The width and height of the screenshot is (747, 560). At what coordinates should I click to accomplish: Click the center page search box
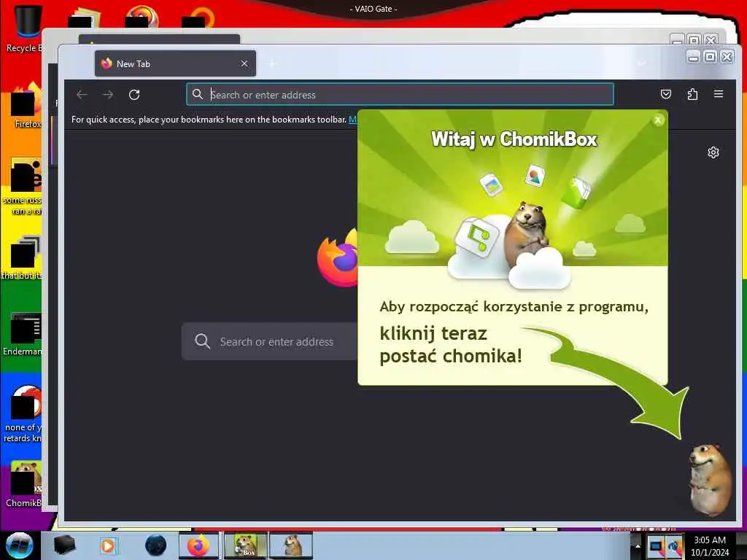(270, 341)
